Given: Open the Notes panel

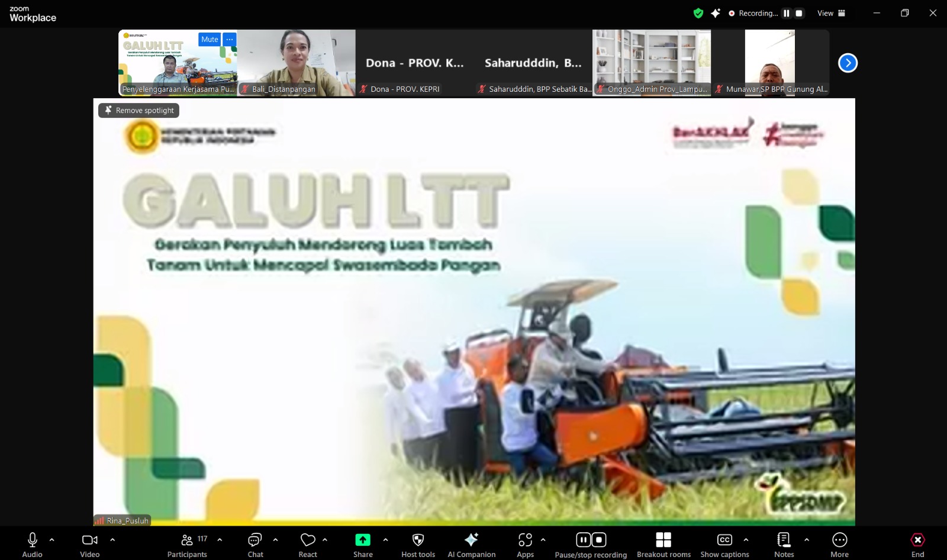Looking at the screenshot, I should tap(784, 545).
